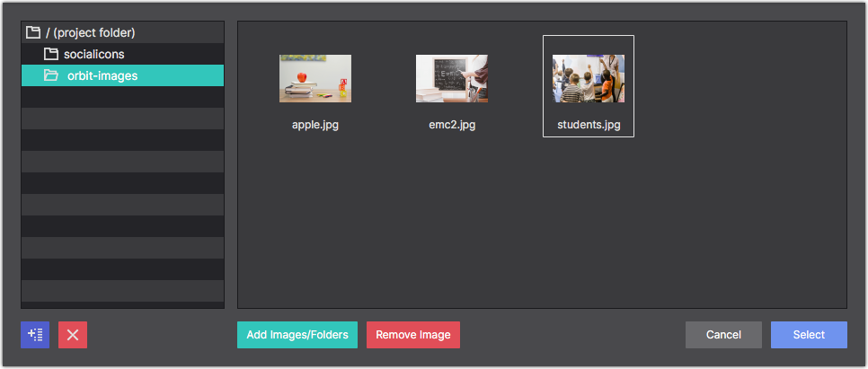The width and height of the screenshot is (868, 369).
Task: Click the emc2.jpg file name label
Action: click(x=452, y=125)
